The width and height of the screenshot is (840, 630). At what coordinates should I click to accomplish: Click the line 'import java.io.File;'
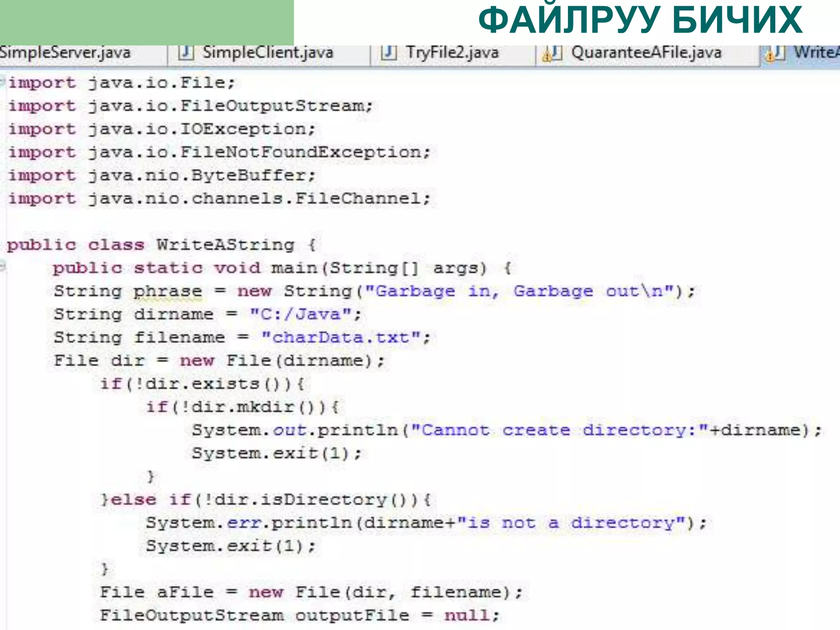pyautogui.click(x=122, y=83)
